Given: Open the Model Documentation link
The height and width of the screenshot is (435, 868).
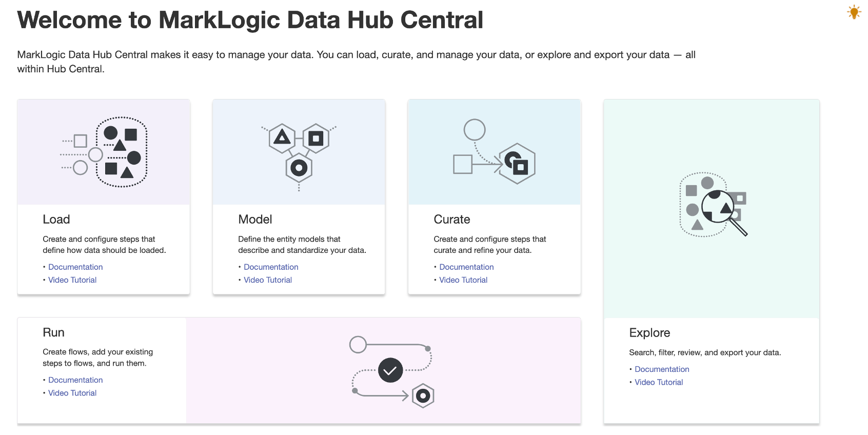Looking at the screenshot, I should pos(271,267).
